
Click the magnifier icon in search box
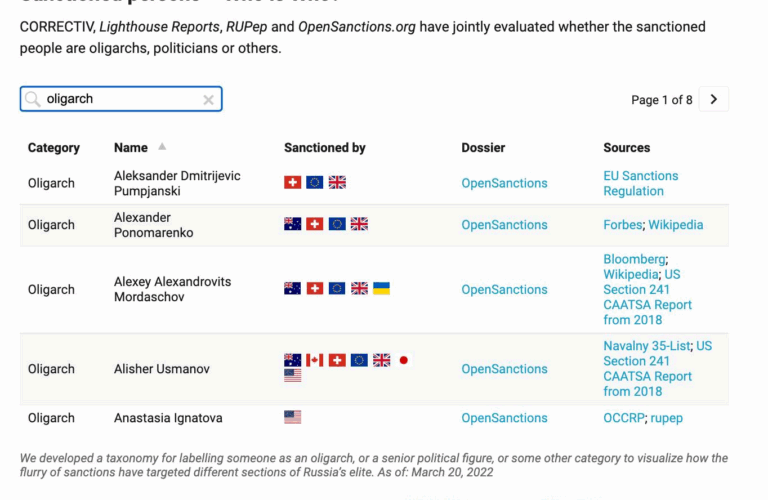click(33, 99)
